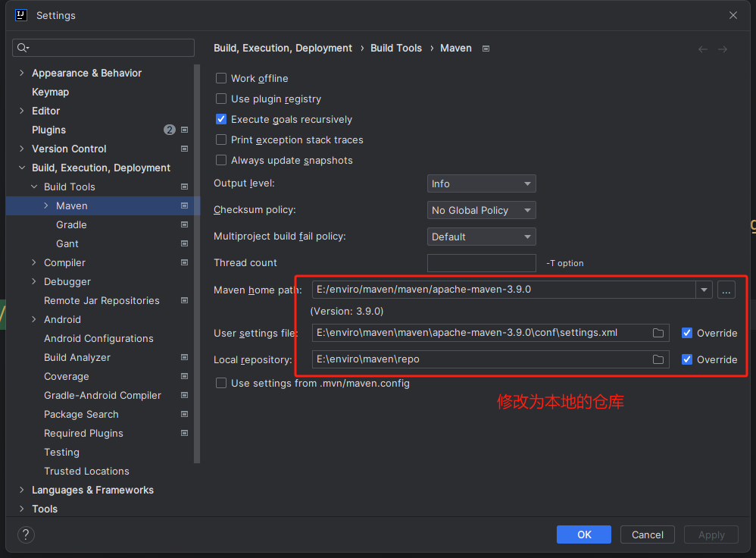Close the Settings dialog
Screen dimensions: 756x558
(x=733, y=15)
